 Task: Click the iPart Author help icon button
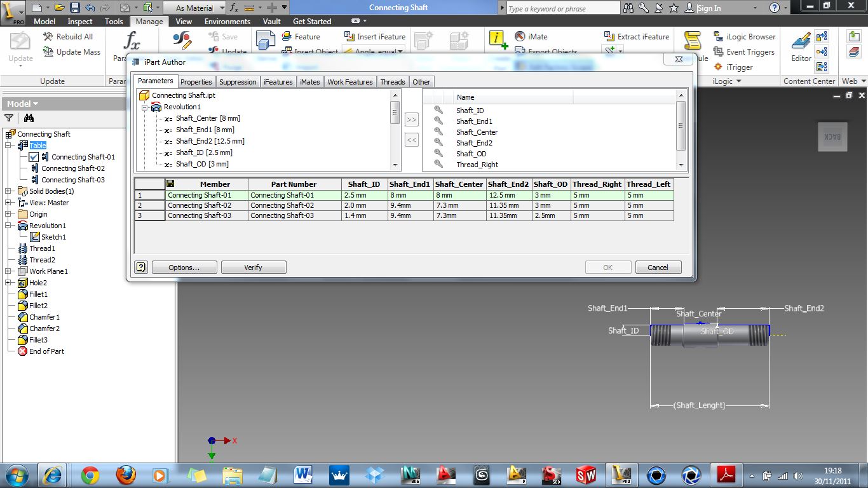[x=141, y=268]
